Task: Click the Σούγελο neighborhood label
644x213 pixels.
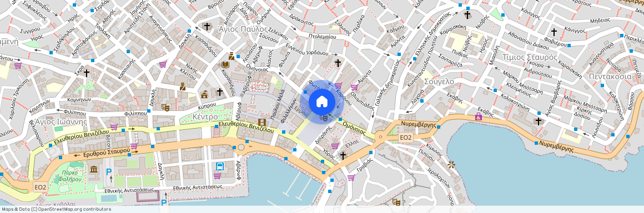Action: tap(440, 81)
